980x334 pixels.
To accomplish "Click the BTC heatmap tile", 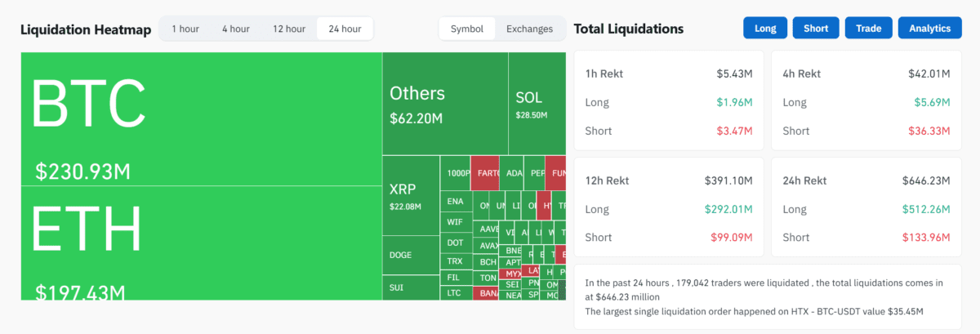I will click(x=201, y=119).
